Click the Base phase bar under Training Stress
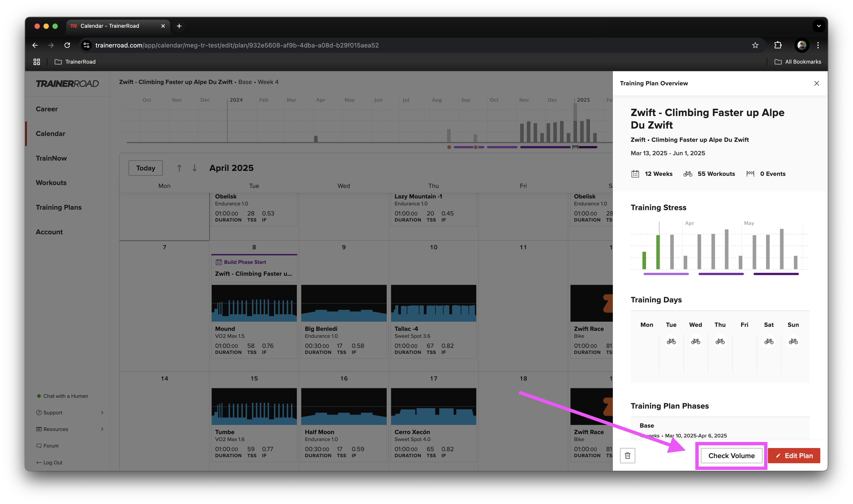The image size is (853, 504). (666, 274)
